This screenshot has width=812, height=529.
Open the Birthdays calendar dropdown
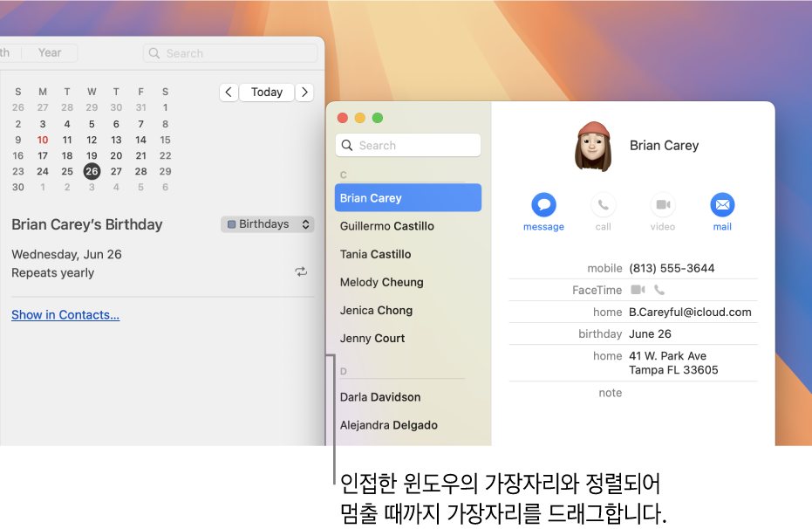(267, 223)
